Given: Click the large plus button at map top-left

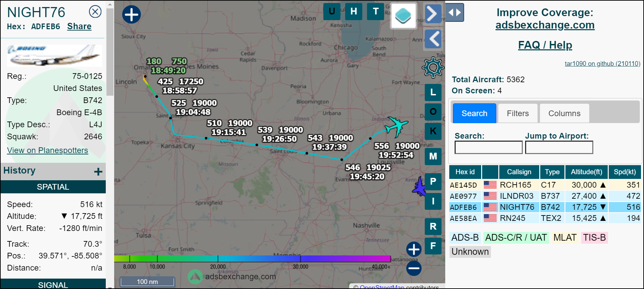Looking at the screenshot, I should [131, 14].
